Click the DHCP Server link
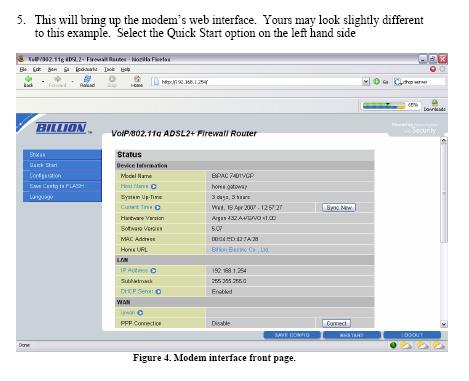 137,291
